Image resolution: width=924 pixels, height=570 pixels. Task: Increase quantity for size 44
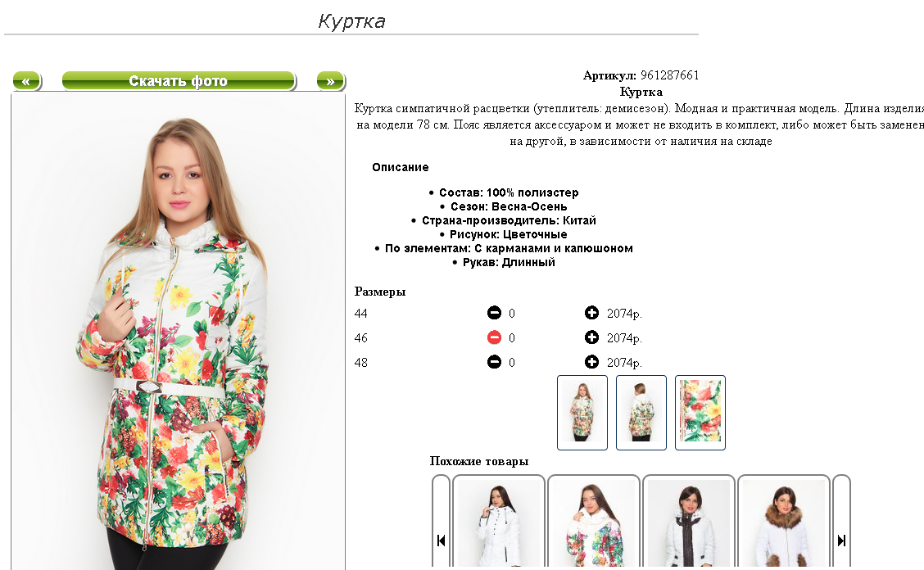point(591,313)
